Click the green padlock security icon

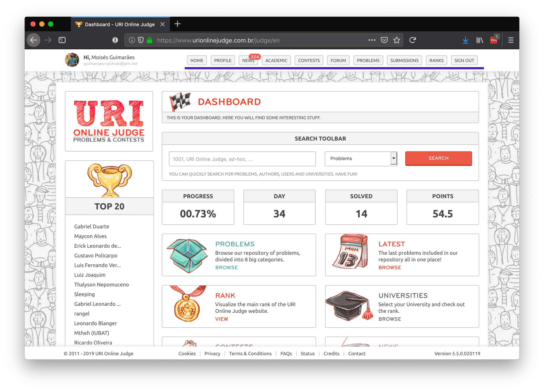coord(150,40)
